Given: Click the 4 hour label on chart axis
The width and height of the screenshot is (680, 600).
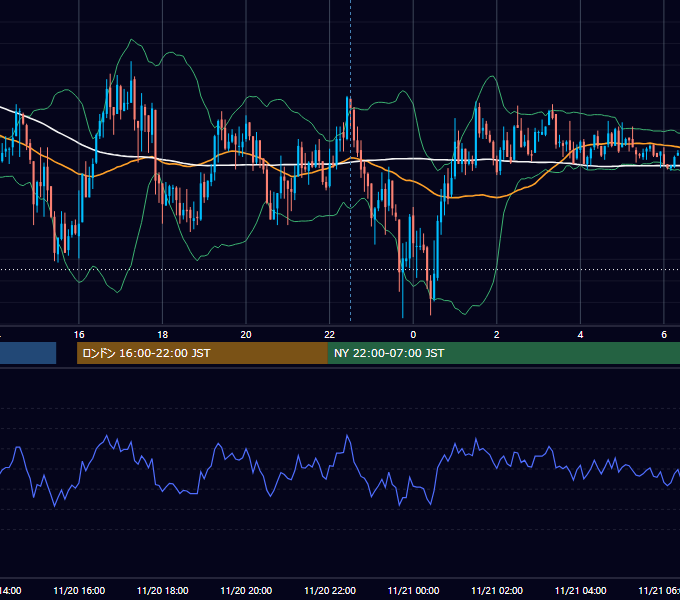Looking at the screenshot, I should 580,334.
